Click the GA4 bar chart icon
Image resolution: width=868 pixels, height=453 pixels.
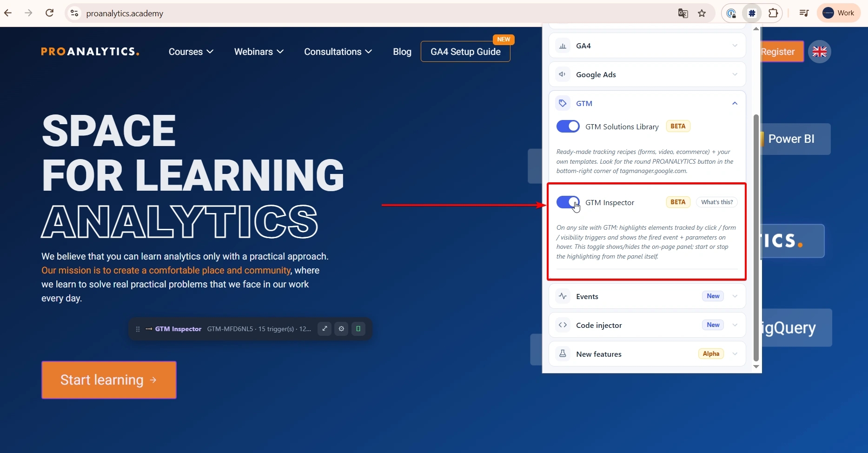pos(563,46)
